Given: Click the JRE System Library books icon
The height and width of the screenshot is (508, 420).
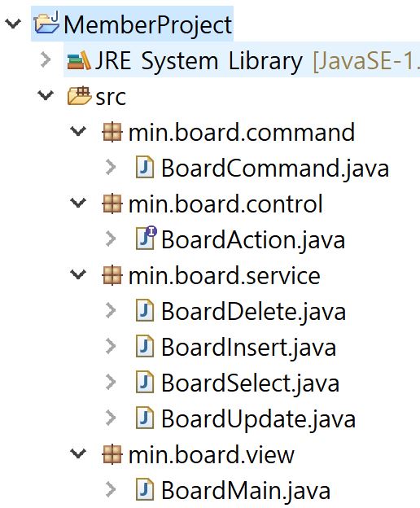Looking at the screenshot, I should 79,60.
